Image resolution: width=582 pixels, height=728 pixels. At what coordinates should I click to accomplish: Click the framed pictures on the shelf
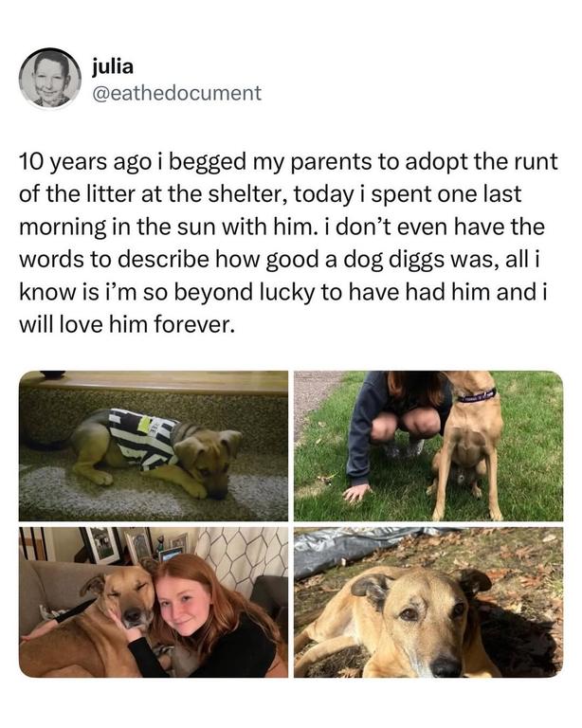click(135, 546)
